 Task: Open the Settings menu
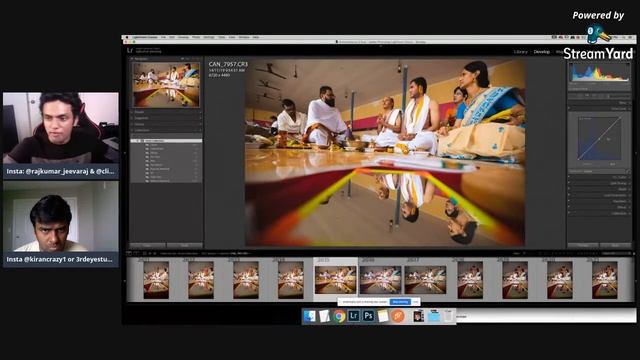[x=209, y=37]
